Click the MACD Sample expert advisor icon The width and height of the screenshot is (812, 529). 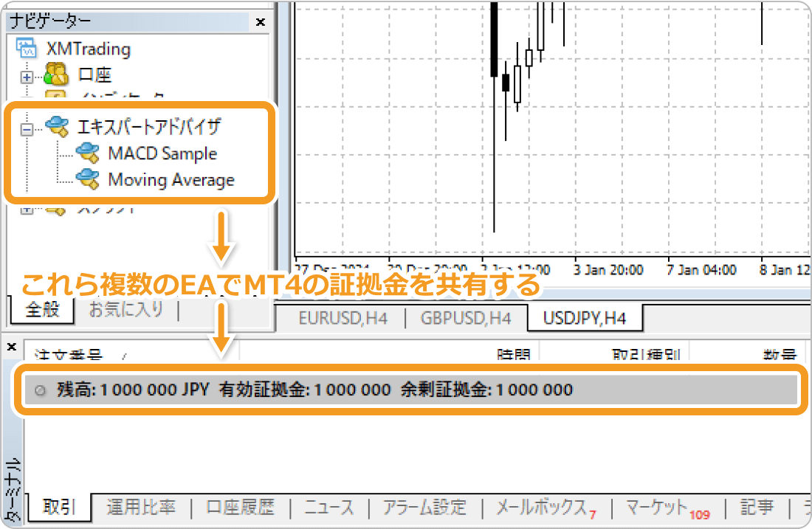point(88,153)
